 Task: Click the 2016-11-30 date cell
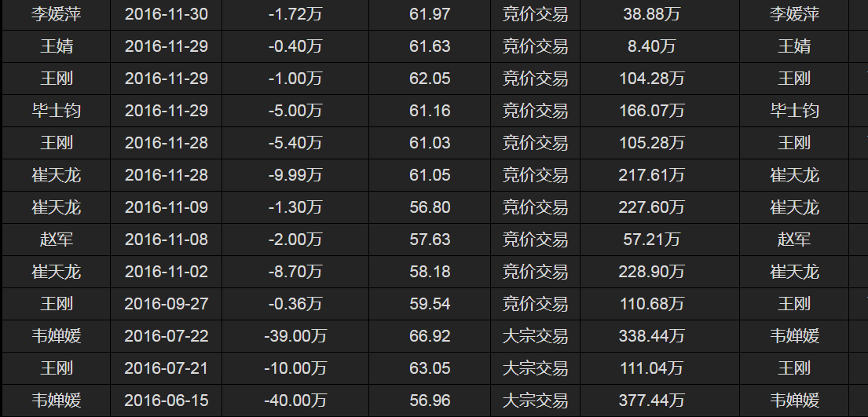tap(167, 14)
